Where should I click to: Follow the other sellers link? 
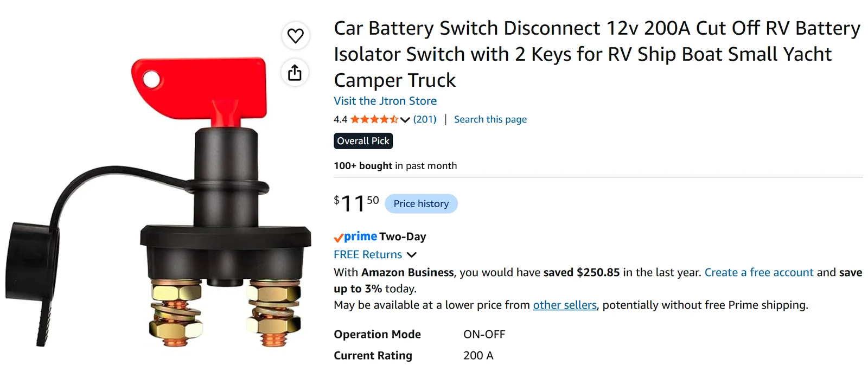pyautogui.click(x=565, y=305)
